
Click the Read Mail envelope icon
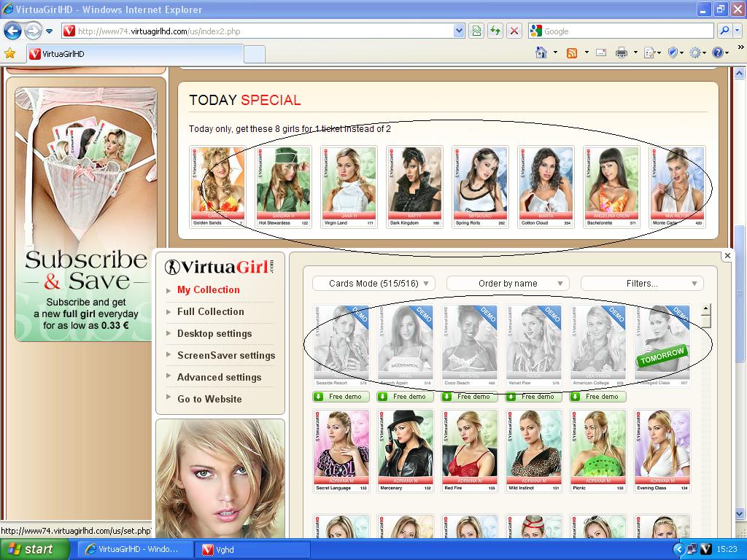(x=601, y=52)
